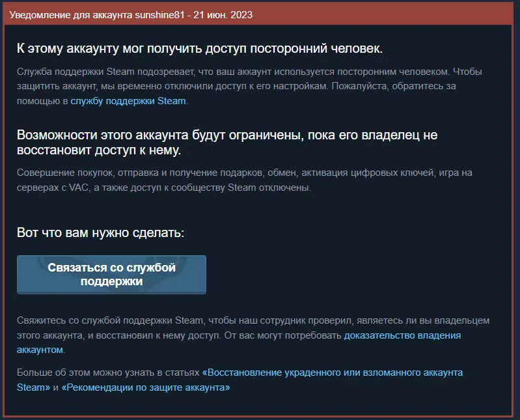Click paragraph starting 'Служба поддержки Steam подозревает'

point(249,86)
